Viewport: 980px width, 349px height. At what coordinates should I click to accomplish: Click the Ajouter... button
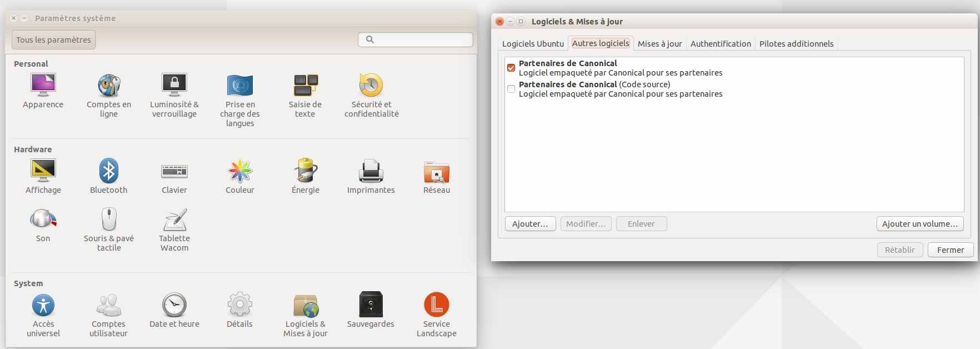click(530, 224)
